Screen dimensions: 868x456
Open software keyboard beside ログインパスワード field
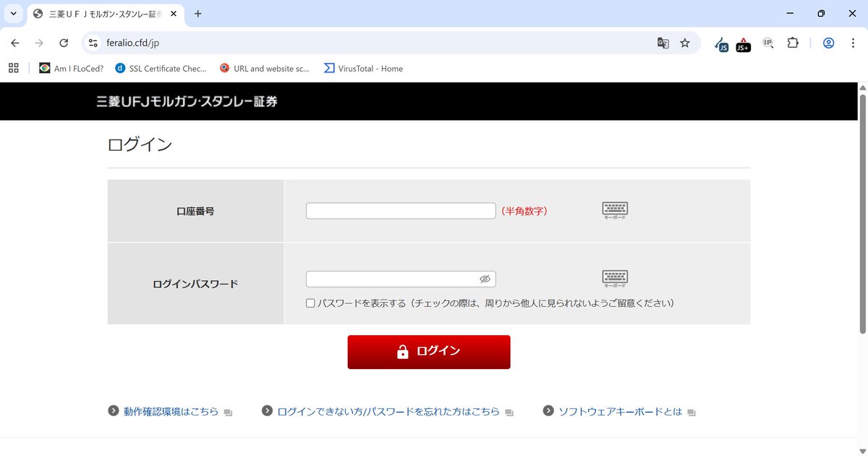[x=614, y=278]
